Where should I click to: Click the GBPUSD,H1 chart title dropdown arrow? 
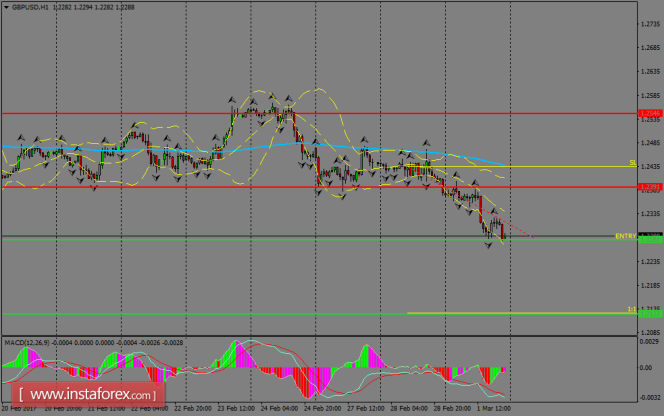tap(6, 7)
